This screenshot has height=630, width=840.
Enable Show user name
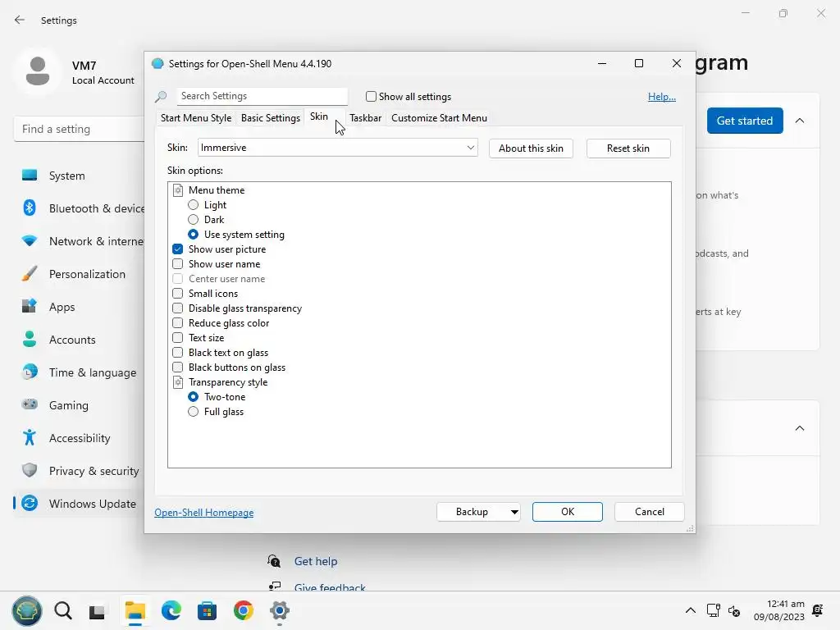[177, 263]
